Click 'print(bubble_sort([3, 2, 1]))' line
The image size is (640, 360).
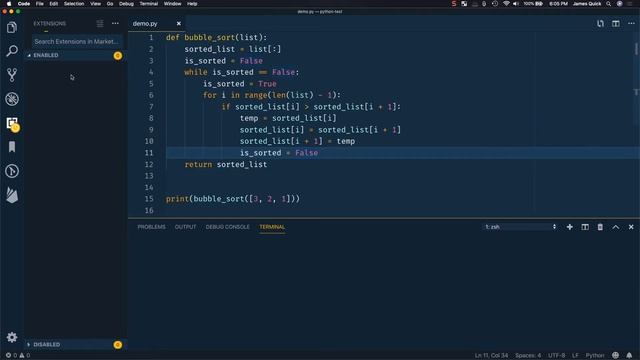point(233,199)
